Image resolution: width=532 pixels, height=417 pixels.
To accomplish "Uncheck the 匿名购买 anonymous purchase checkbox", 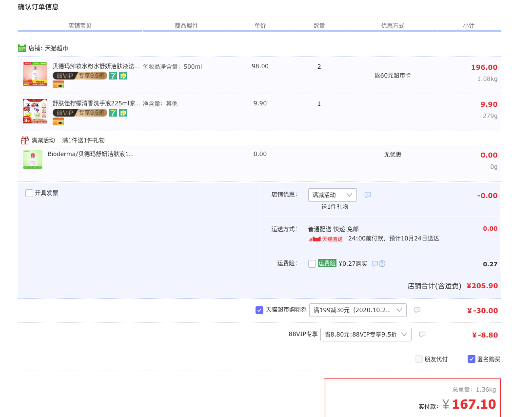I will tap(471, 359).
